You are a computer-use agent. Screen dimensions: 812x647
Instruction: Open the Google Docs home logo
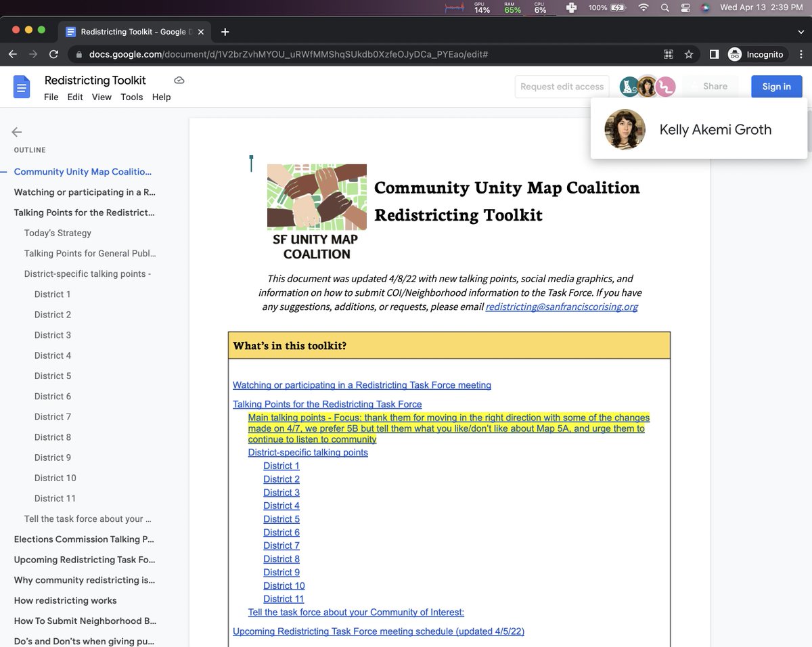(22, 87)
